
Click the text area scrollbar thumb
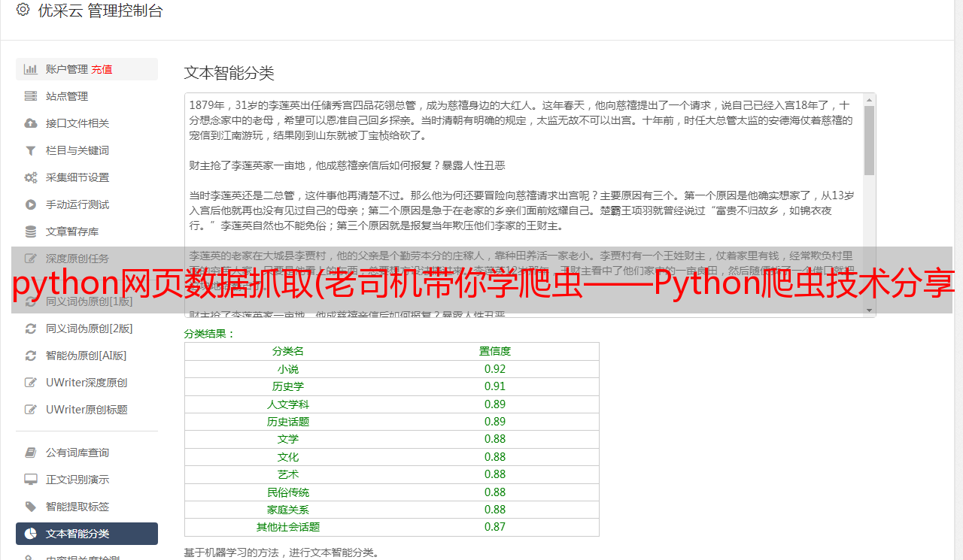click(x=869, y=140)
